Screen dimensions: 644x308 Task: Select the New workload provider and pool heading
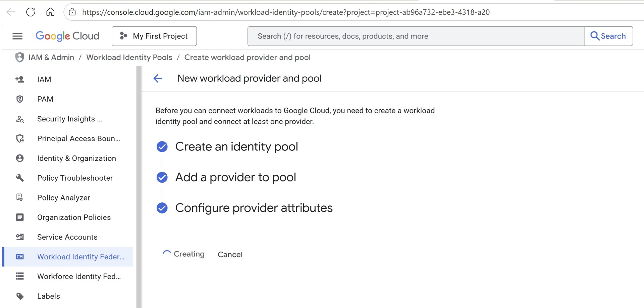click(249, 78)
